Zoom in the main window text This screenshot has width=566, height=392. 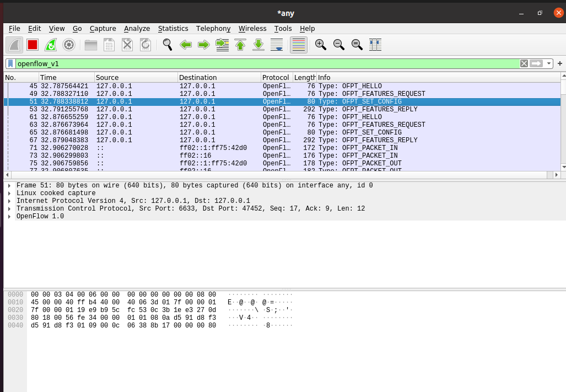321,45
